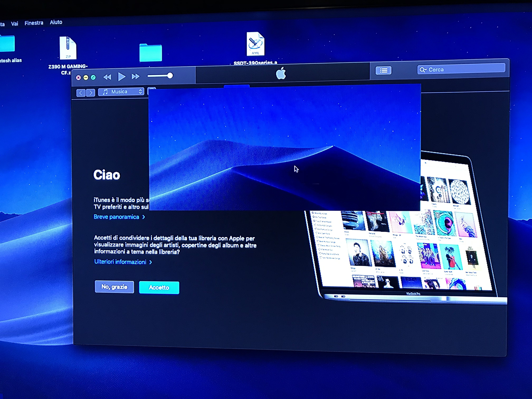Click the Accetto button
The image size is (532, 399).
click(x=159, y=287)
